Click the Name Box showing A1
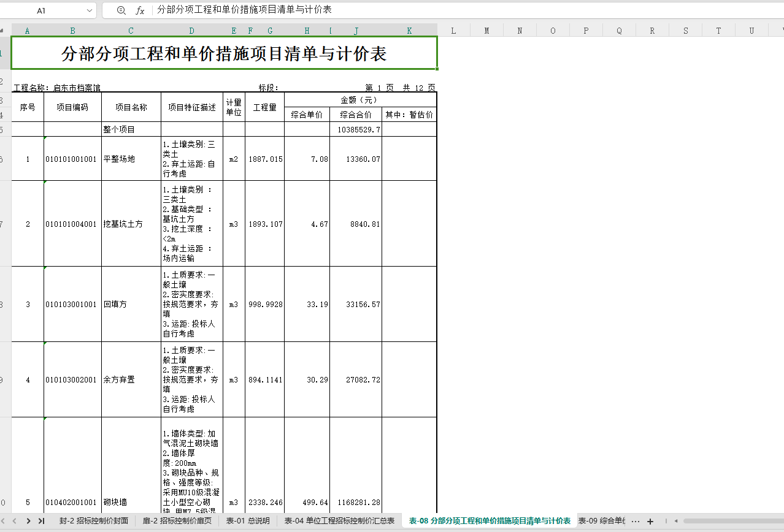The width and height of the screenshot is (784, 532). (42, 10)
